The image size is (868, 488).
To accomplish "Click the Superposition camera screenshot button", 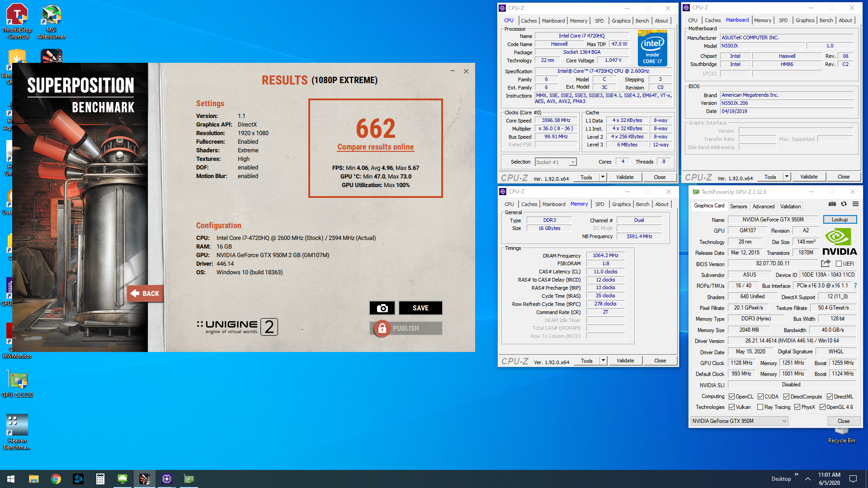I will 382,308.
